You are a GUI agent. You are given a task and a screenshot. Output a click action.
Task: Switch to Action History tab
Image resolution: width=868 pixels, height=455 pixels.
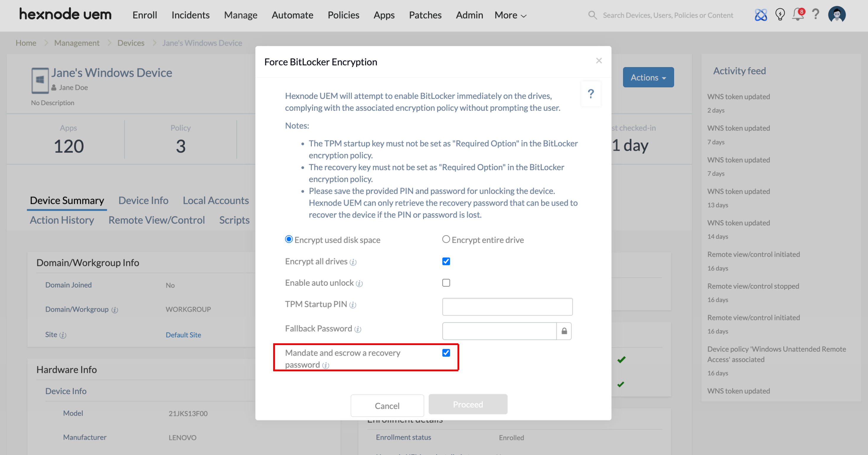click(x=62, y=220)
